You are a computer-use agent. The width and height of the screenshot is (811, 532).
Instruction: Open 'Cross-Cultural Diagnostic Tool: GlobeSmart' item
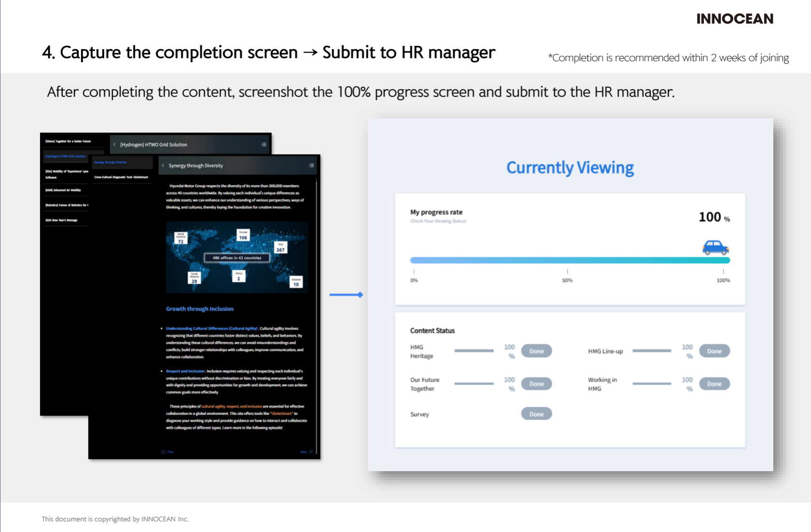(121, 177)
